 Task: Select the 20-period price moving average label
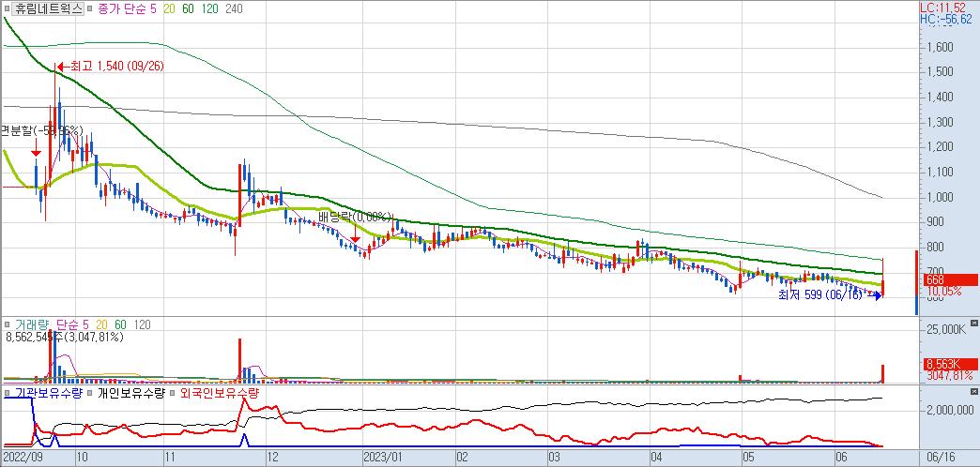tap(169, 8)
